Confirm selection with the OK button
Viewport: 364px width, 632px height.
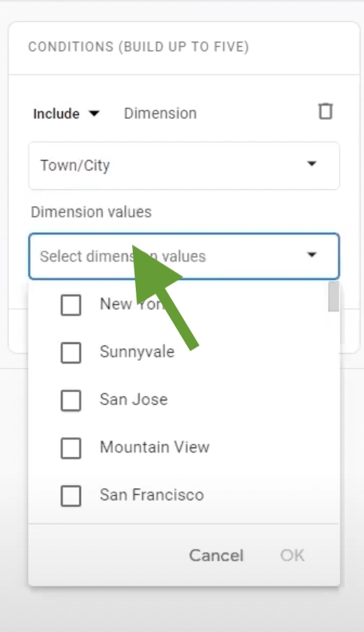292,555
